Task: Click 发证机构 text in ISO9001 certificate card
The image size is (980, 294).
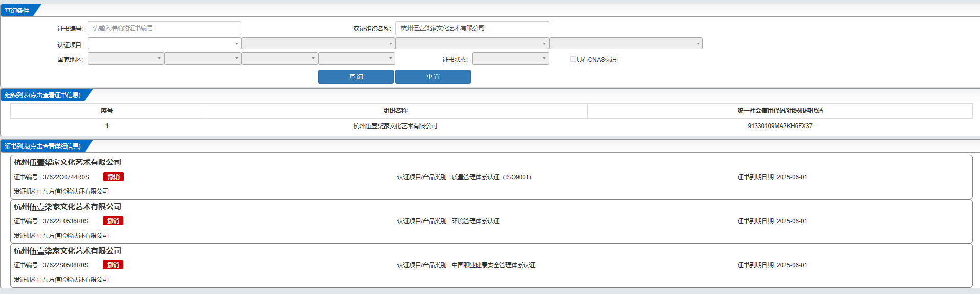Action: point(61,192)
